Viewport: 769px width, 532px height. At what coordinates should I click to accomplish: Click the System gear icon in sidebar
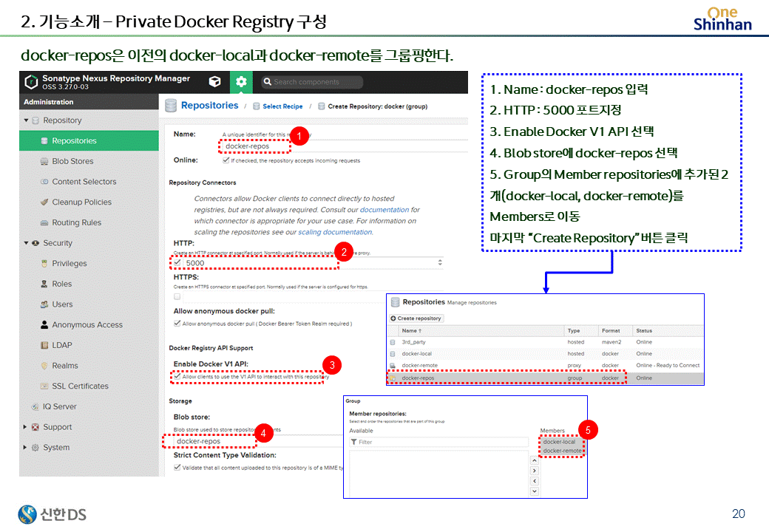pyautogui.click(x=35, y=448)
